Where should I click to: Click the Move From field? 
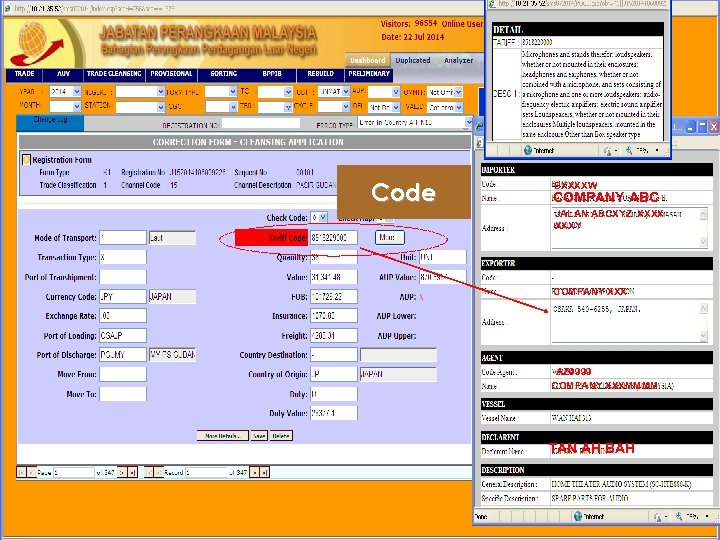click(x=123, y=374)
